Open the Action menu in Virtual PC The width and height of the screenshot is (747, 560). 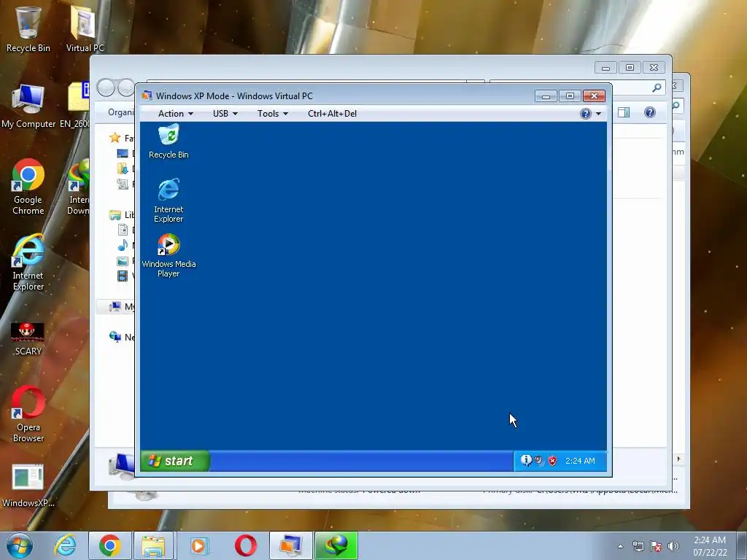pyautogui.click(x=175, y=113)
